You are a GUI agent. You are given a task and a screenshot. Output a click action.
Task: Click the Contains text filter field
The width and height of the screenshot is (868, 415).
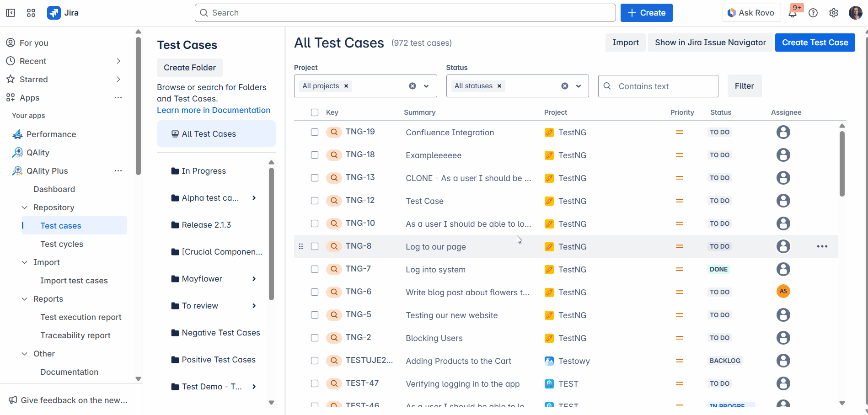(x=658, y=86)
